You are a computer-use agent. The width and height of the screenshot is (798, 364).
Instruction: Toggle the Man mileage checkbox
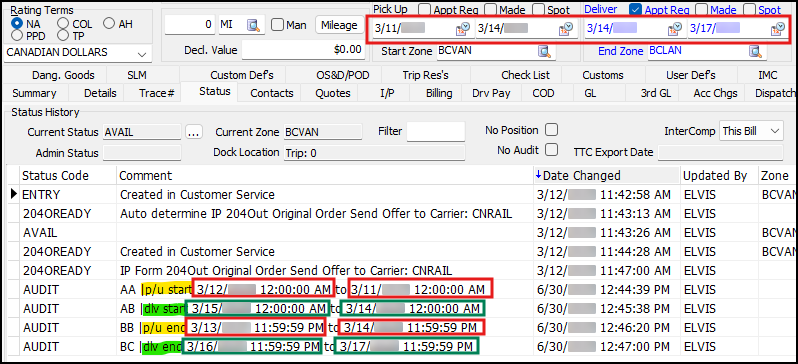coord(277,24)
